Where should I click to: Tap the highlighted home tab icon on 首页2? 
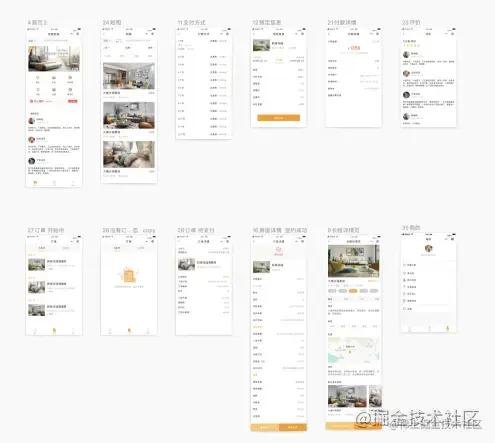click(x=35, y=183)
